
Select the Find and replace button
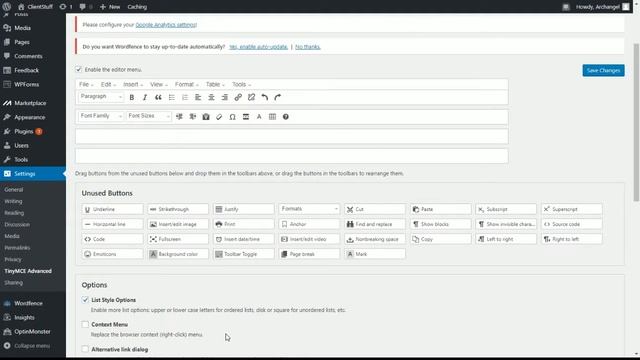375,224
